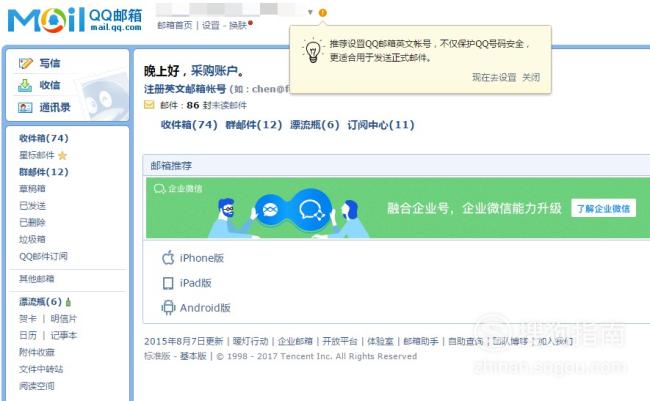Click the 通讯录 contacts card icon
Image resolution: width=650 pixels, height=401 pixels.
click(x=25, y=107)
